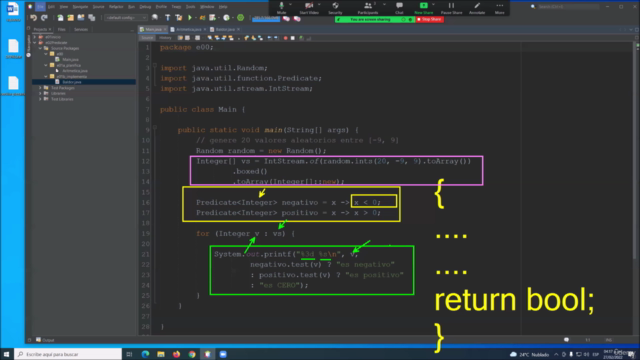This screenshot has height=360, width=640.
Task: Open the Navigate menu
Action: coord(80,7)
